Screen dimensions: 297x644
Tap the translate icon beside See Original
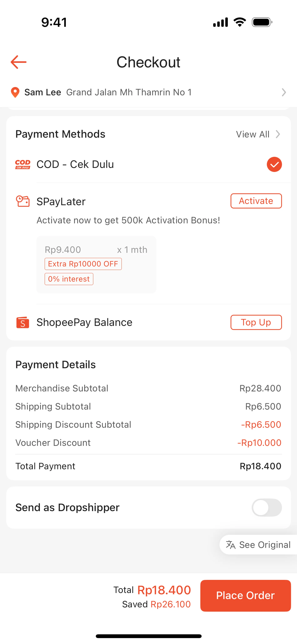[x=230, y=545]
